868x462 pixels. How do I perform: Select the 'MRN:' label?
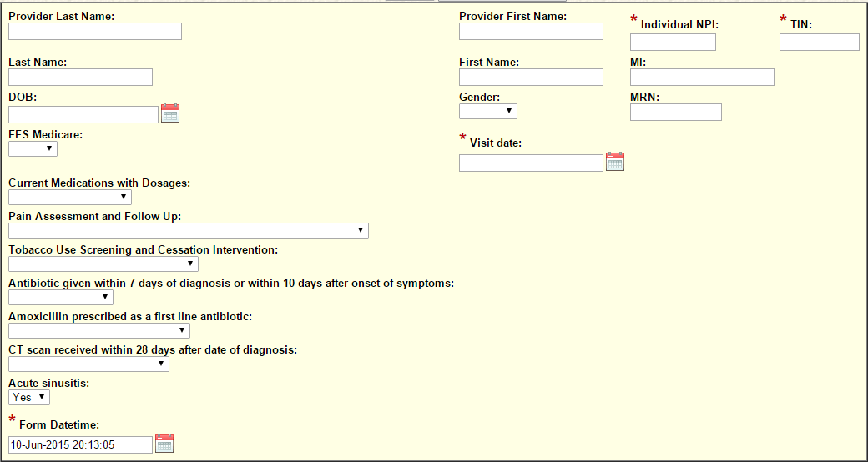(645, 98)
